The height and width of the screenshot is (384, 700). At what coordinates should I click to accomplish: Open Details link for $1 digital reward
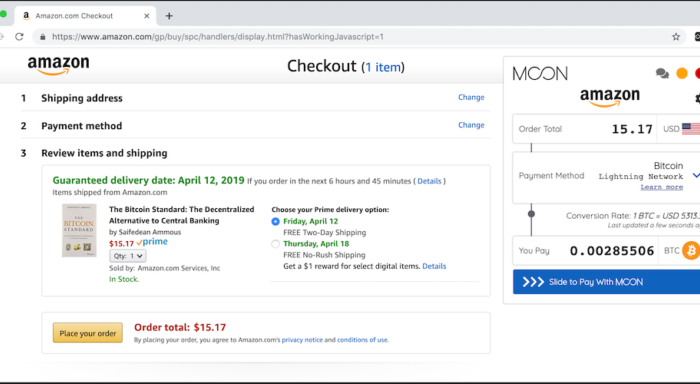coord(434,266)
